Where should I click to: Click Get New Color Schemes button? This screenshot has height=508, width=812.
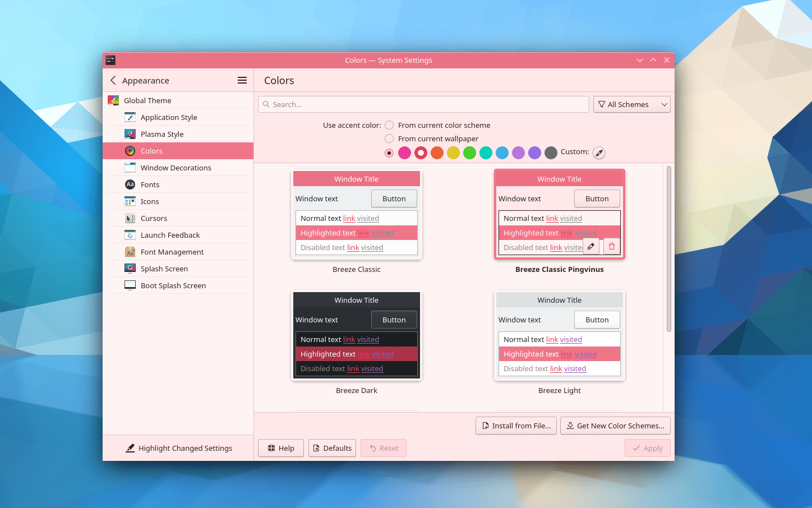point(615,426)
